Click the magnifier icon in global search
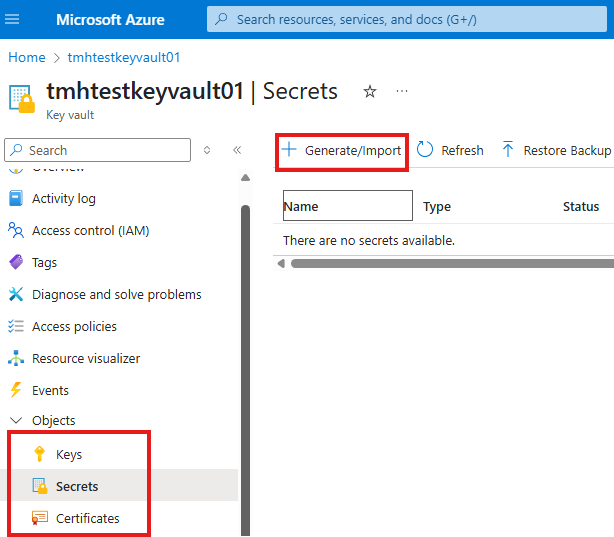Screen dimensions: 614x537 221,19
